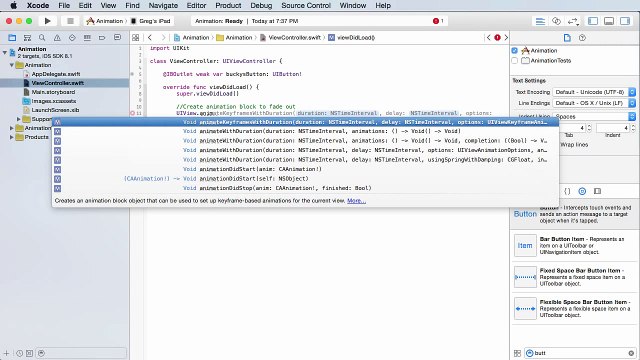
Task: Show the File inspector
Action: (567, 38)
